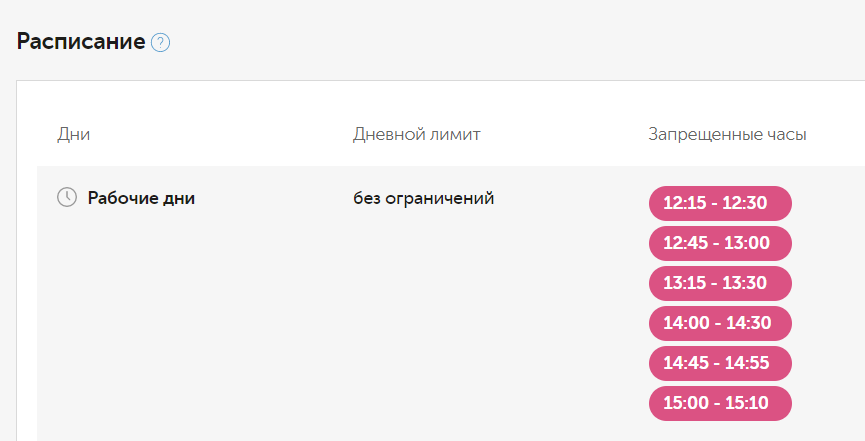Click the 13:00 end time in second pill

746,243
